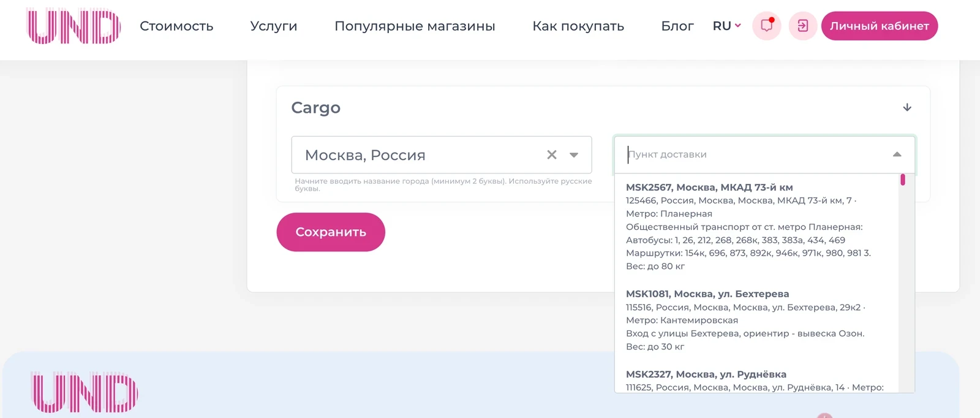Screen dimensions: 980x418
Task: Go to Популярные магазины
Action: click(x=415, y=26)
